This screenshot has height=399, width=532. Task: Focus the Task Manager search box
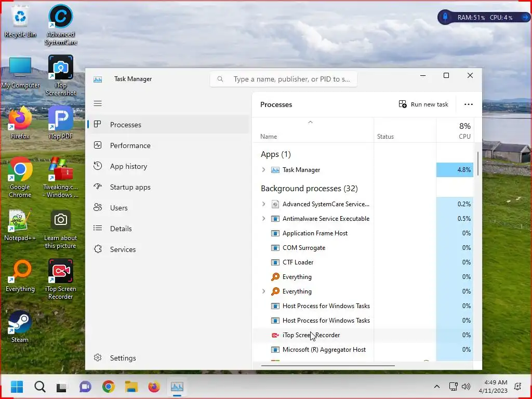point(284,79)
